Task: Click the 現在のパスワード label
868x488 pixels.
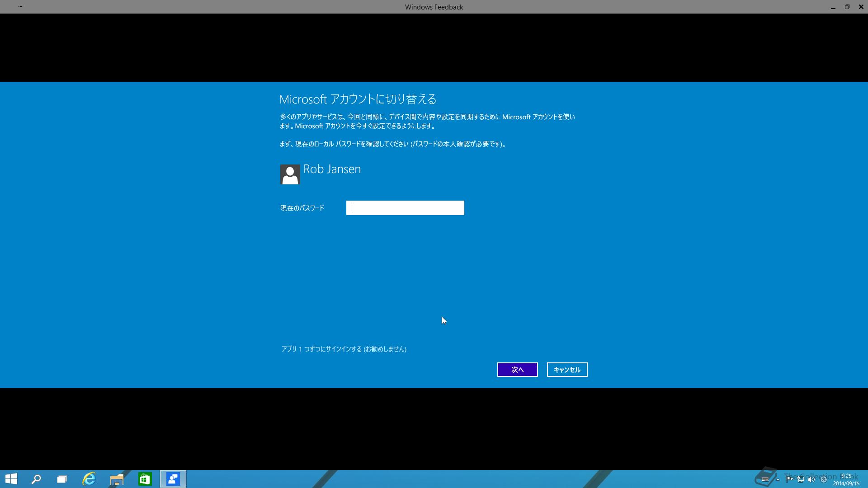Action: (302, 208)
